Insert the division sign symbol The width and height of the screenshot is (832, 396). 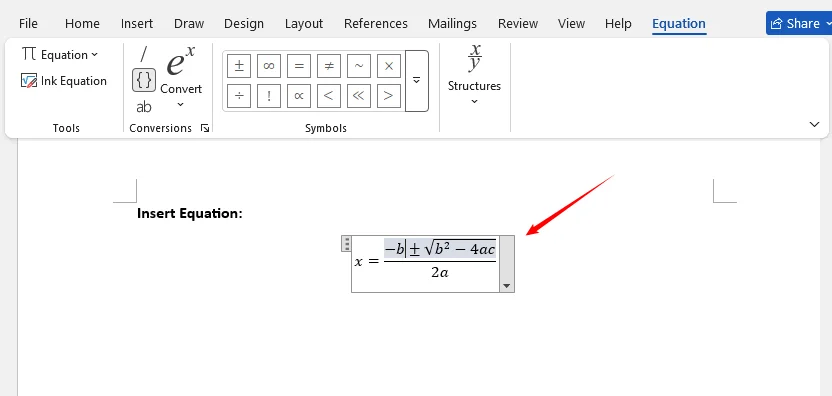(239, 96)
